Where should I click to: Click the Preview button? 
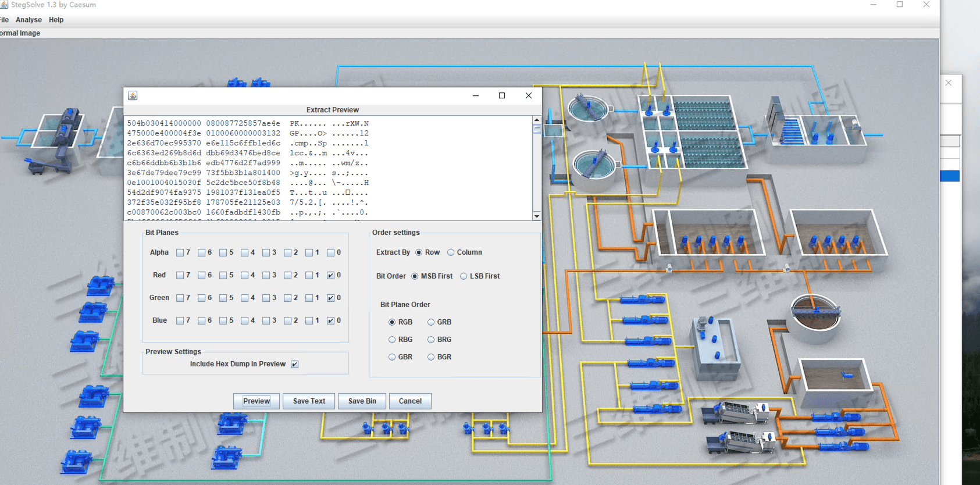coord(256,401)
